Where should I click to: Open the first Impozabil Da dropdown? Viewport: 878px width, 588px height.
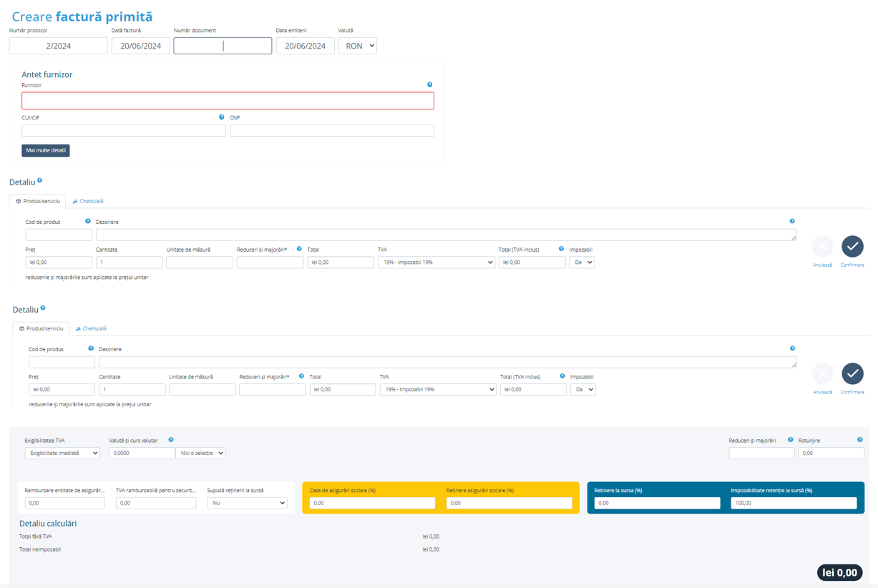tap(581, 263)
